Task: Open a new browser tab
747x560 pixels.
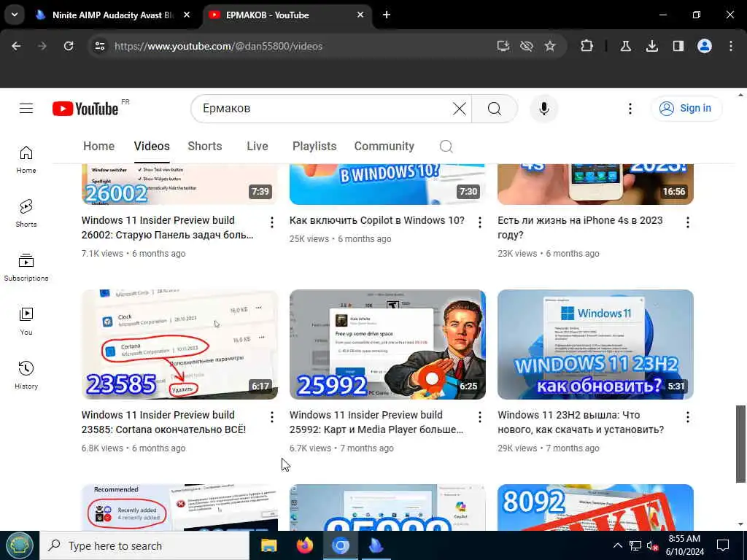Action: coord(387,15)
